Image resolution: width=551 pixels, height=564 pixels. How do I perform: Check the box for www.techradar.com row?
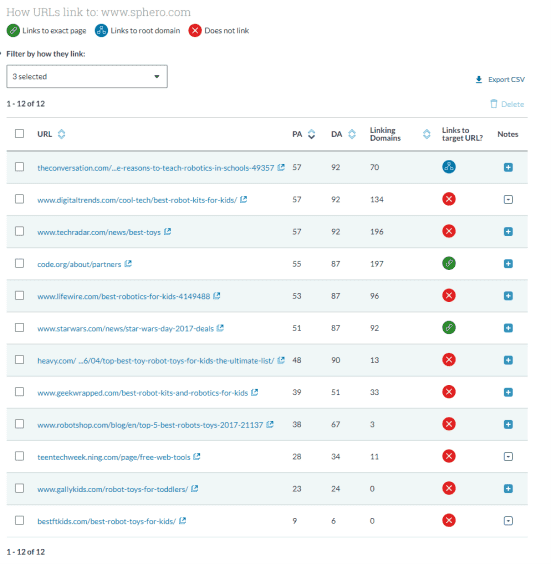click(x=19, y=231)
